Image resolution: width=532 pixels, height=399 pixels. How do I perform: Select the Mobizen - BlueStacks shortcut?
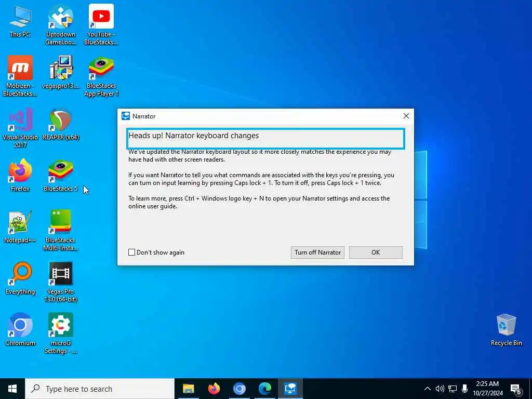(x=20, y=76)
